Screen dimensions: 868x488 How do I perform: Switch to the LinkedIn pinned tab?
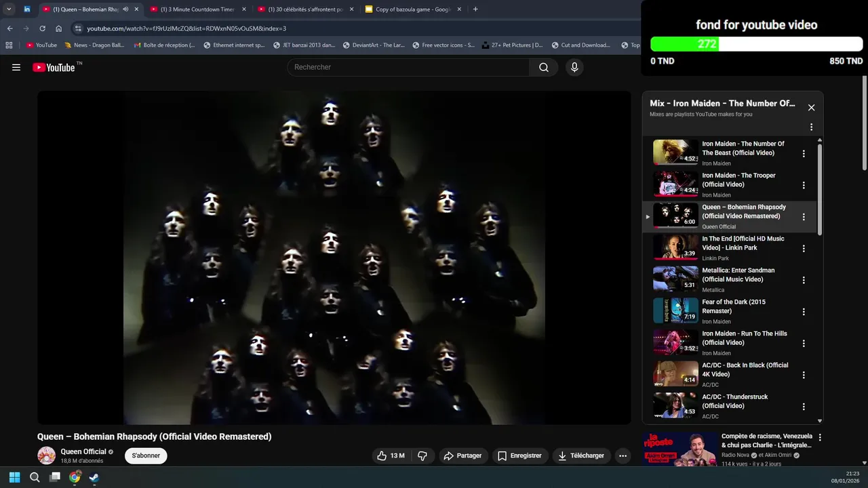[26, 9]
